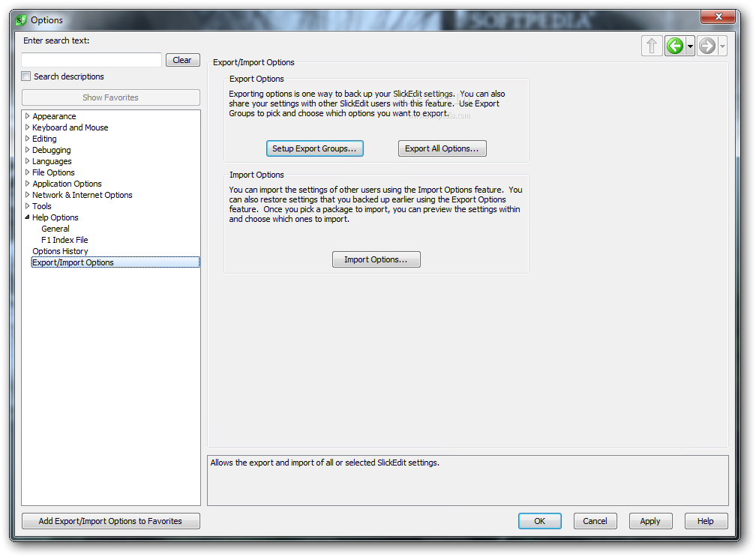This screenshot has width=756, height=557.
Task: Add Export/Import Options to Favorites
Action: [110, 521]
